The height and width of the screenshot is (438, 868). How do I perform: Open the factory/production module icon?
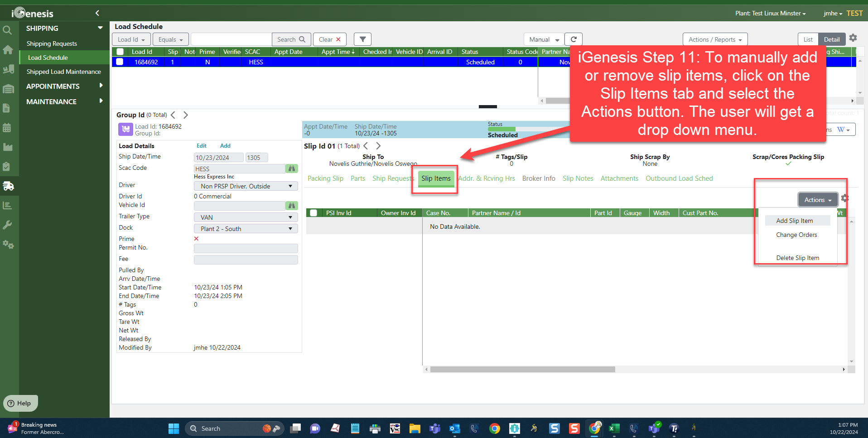point(8,147)
